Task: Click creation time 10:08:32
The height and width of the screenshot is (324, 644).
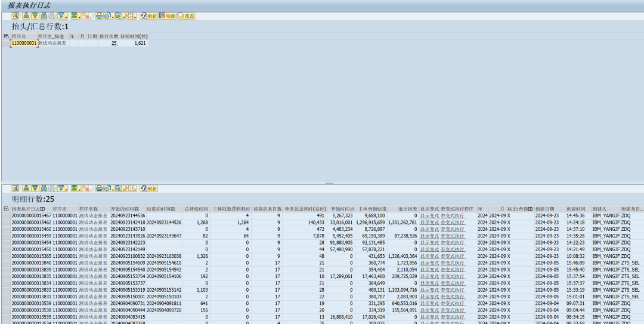Action: (x=575, y=256)
